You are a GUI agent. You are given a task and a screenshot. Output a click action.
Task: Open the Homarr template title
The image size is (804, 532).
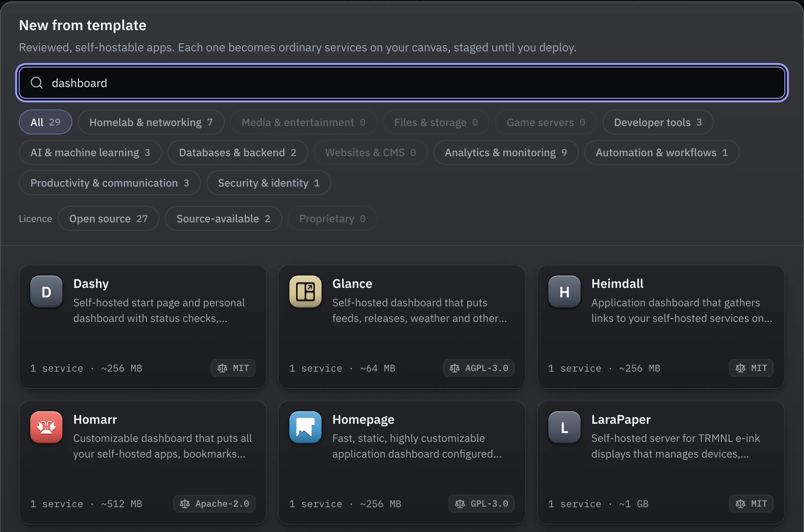(95, 419)
